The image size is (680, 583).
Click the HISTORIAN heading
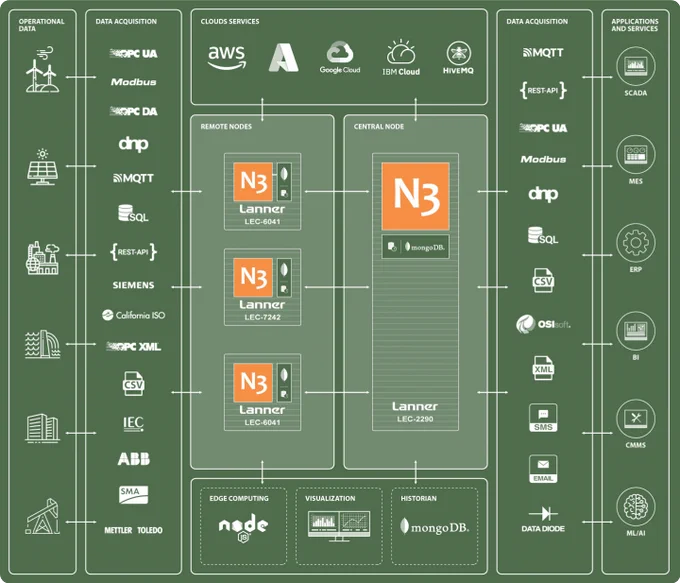418,498
